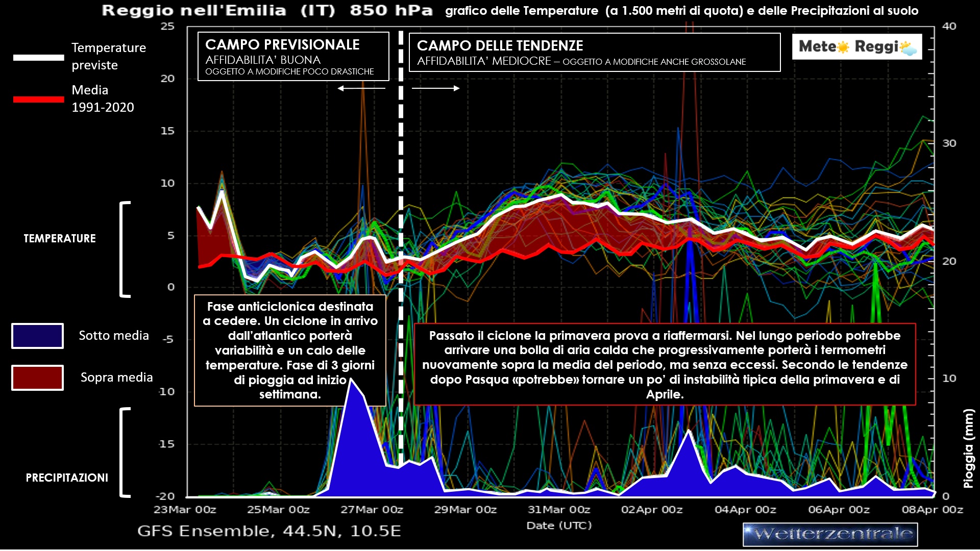Click the dark red Sopra media swatch
The width and height of the screenshot is (980, 551).
(x=37, y=378)
